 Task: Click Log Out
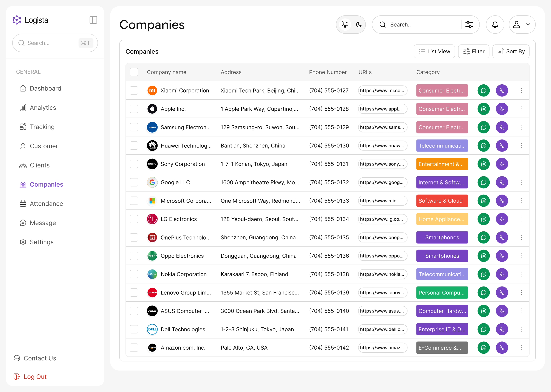click(30, 377)
